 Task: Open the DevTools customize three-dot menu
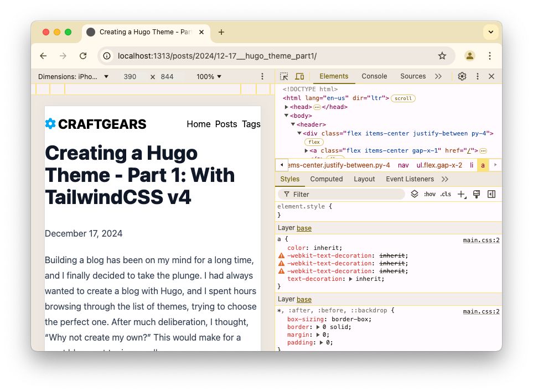pyautogui.click(x=477, y=76)
